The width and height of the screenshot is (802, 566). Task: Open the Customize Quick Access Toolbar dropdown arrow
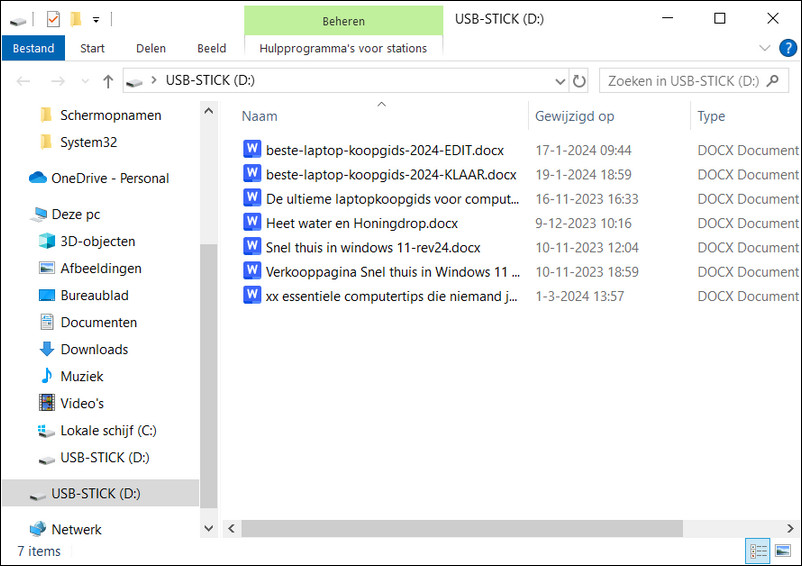click(x=96, y=18)
